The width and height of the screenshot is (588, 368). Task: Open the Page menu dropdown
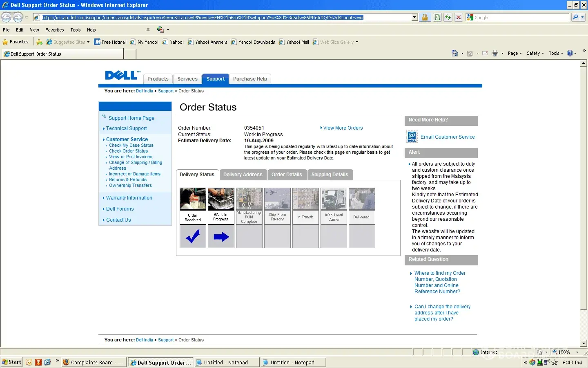tap(515, 53)
